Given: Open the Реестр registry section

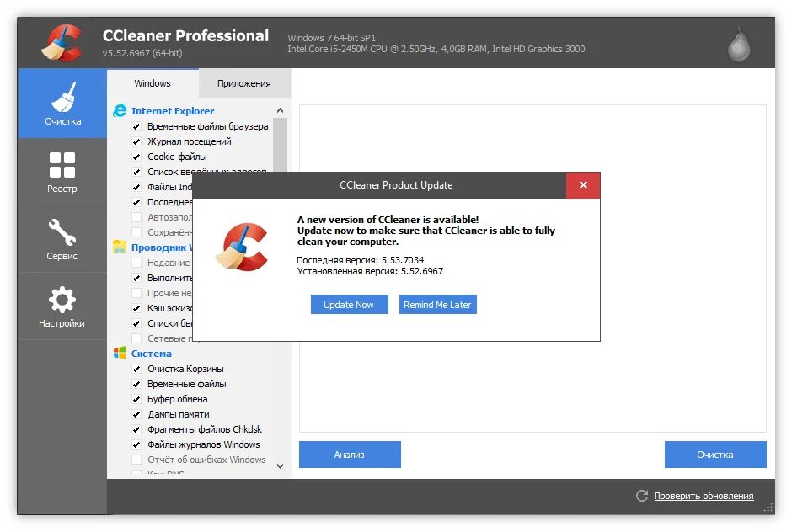Looking at the screenshot, I should (x=62, y=172).
